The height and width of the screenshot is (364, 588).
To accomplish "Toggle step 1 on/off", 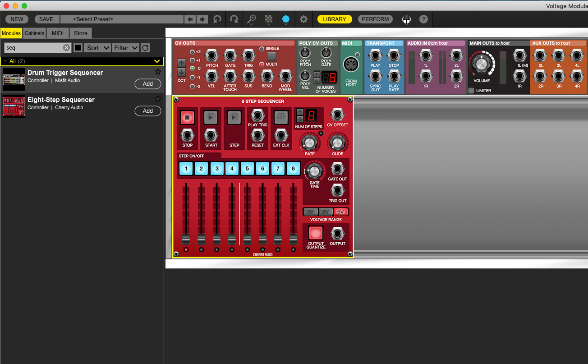I will 186,169.
